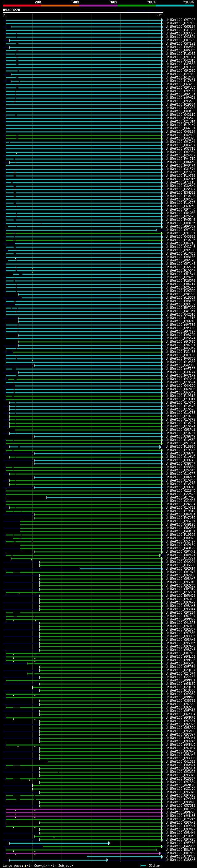The image size is (197, 868).
Task: Select the label UniRef100_A9PJN7
Action: pyautogui.click(x=180, y=91)
